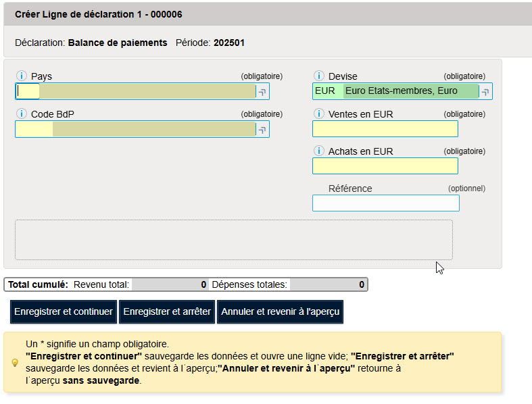This screenshot has width=532, height=404.
Task: Click the 'Balance de paiements' declaration text
Action: pyautogui.click(x=118, y=43)
